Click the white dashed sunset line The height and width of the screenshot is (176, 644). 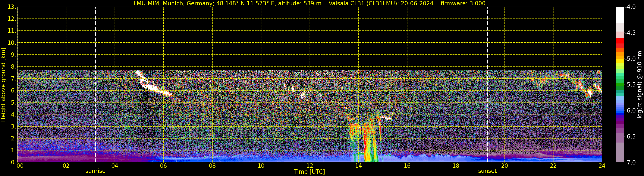487,85
